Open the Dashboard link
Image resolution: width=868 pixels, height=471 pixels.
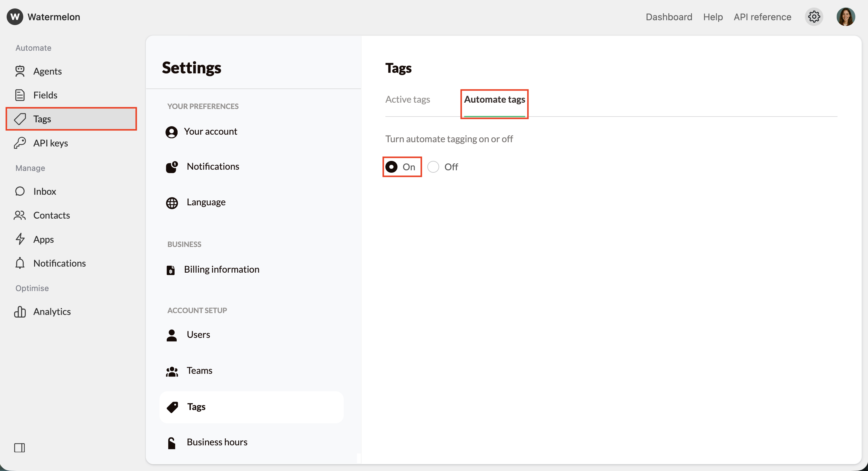[669, 17]
